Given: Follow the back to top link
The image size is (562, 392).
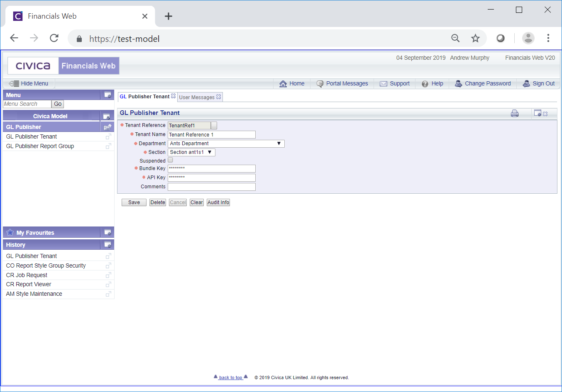Looking at the screenshot, I should pyautogui.click(x=230, y=377).
